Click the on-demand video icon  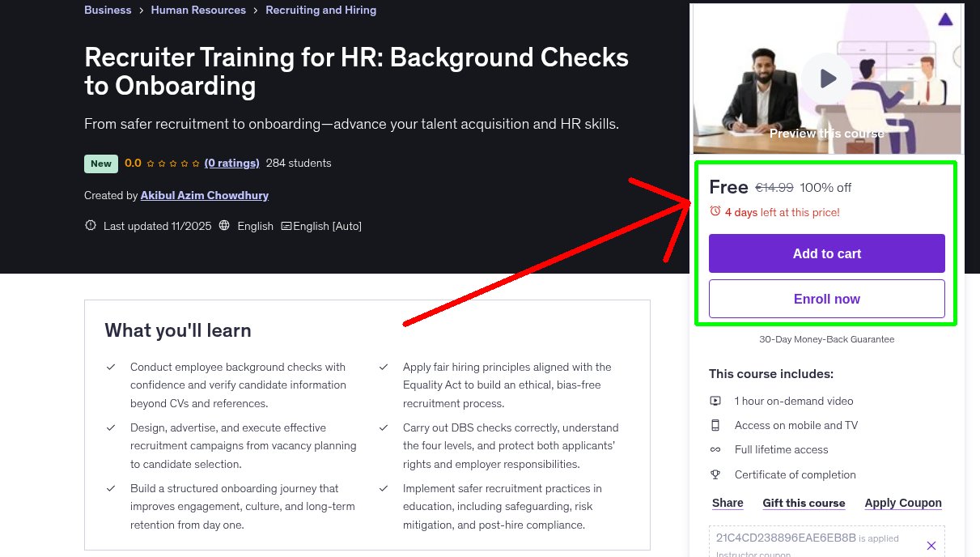715,401
